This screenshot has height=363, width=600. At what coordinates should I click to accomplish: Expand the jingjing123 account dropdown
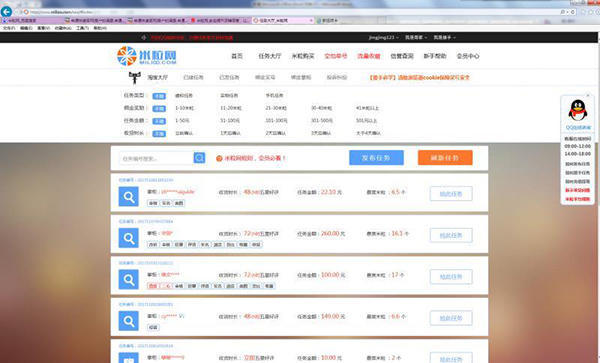point(384,37)
